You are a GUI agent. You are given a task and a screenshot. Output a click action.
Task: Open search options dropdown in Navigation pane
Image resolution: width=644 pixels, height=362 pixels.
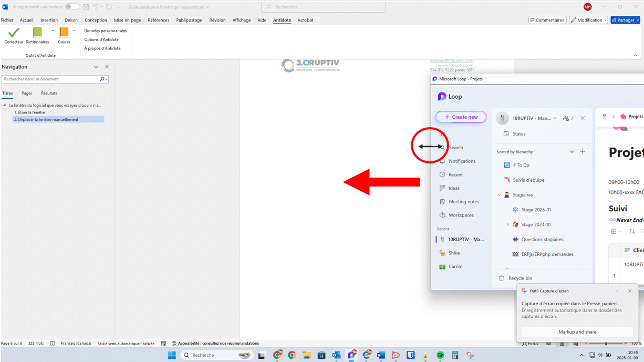[x=107, y=79]
